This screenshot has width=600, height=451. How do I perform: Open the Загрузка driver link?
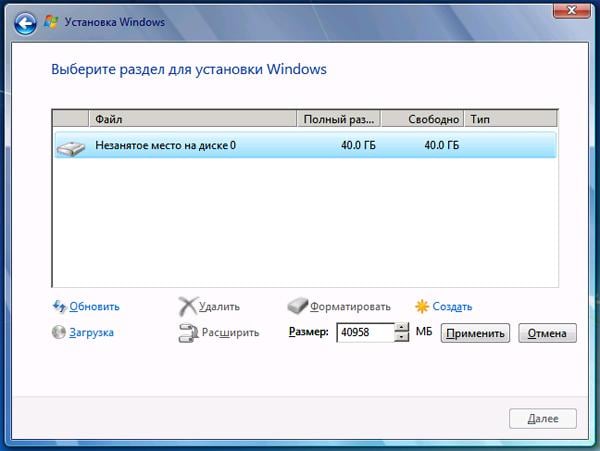click(91, 332)
